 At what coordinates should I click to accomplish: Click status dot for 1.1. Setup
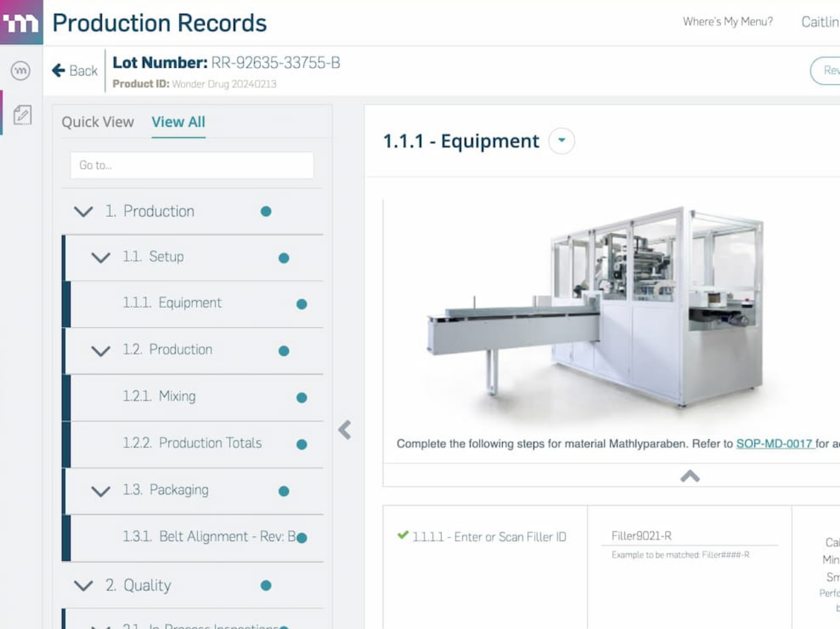(x=284, y=258)
